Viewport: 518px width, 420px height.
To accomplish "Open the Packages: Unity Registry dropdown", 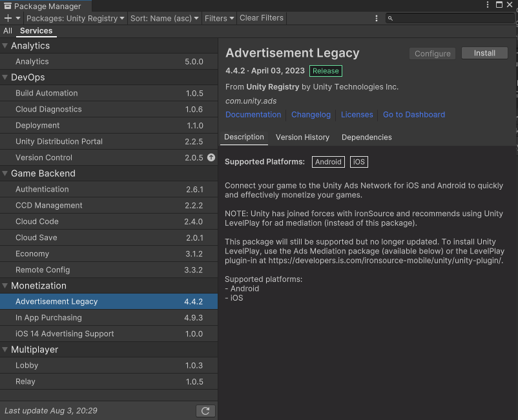I will (x=76, y=19).
